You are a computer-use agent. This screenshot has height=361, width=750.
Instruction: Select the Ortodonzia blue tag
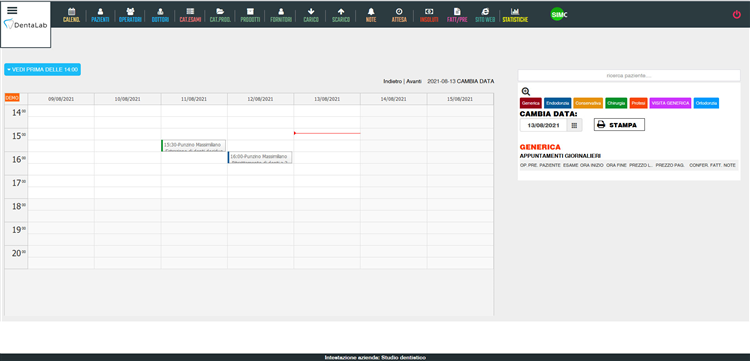tap(706, 103)
